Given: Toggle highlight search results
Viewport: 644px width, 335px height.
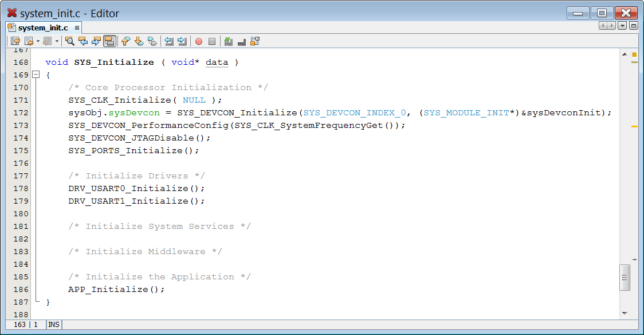Looking at the screenshot, I should click(110, 41).
